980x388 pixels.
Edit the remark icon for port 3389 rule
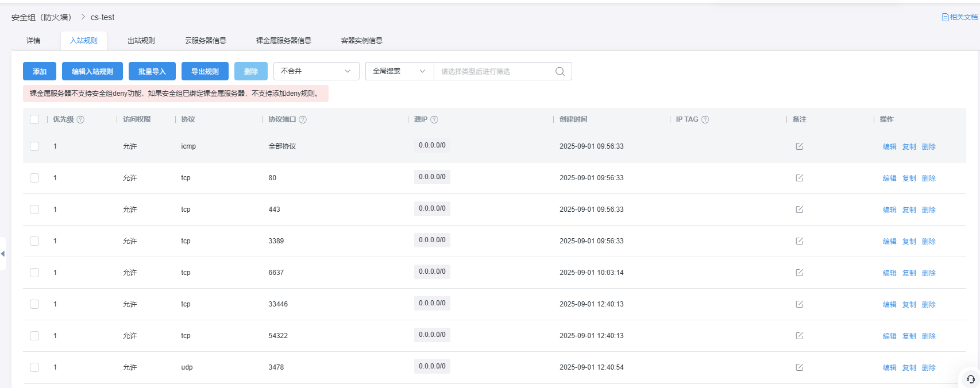click(799, 241)
